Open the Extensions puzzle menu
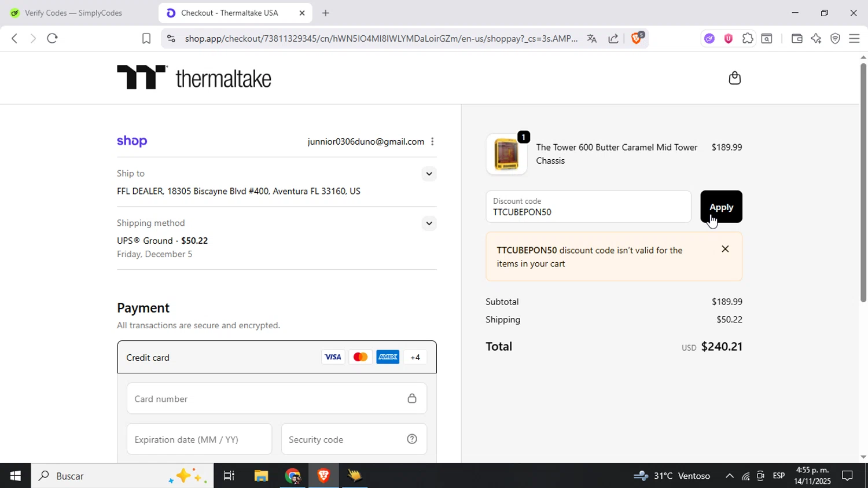The height and width of the screenshot is (488, 868). click(748, 39)
